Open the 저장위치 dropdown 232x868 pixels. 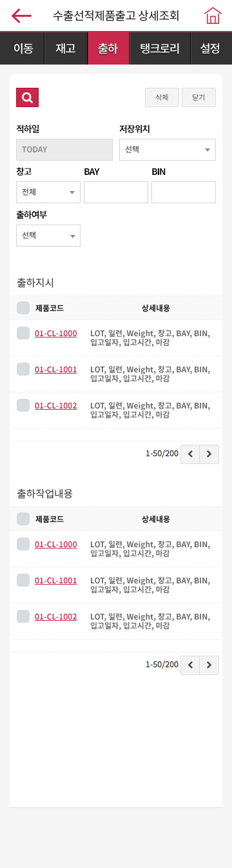(168, 150)
